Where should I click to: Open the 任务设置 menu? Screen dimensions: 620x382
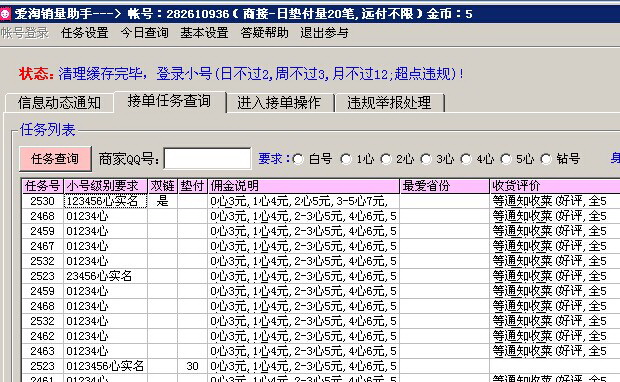(x=85, y=33)
